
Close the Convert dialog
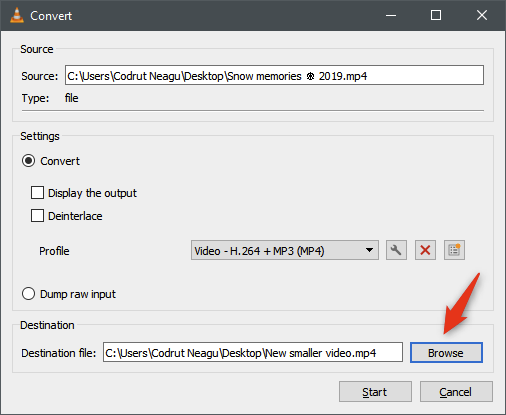(482, 15)
